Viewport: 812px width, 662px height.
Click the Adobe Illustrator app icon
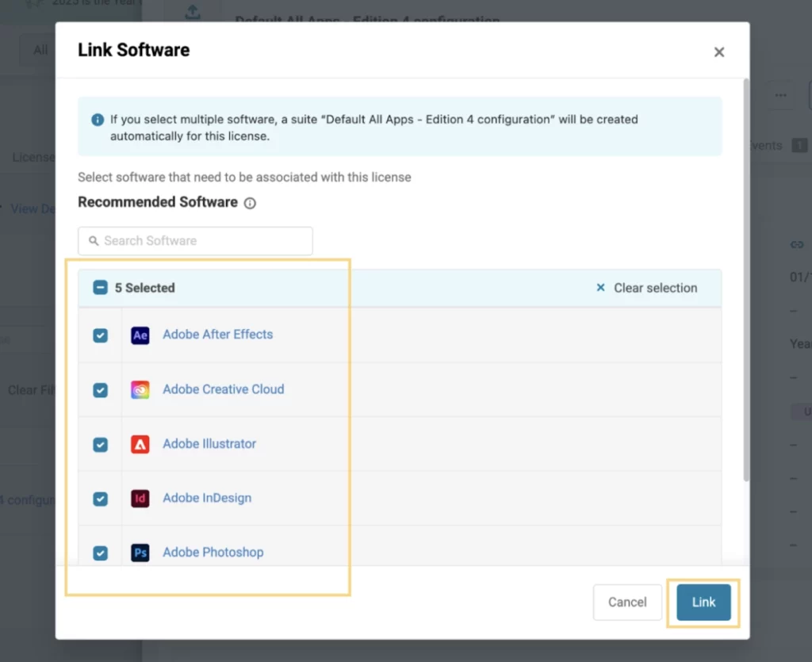coord(140,444)
